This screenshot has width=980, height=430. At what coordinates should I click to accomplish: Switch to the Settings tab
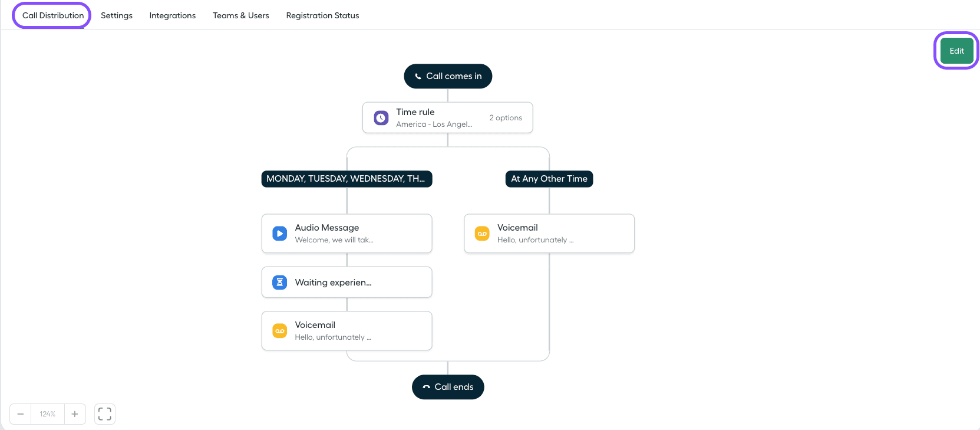click(x=117, y=15)
